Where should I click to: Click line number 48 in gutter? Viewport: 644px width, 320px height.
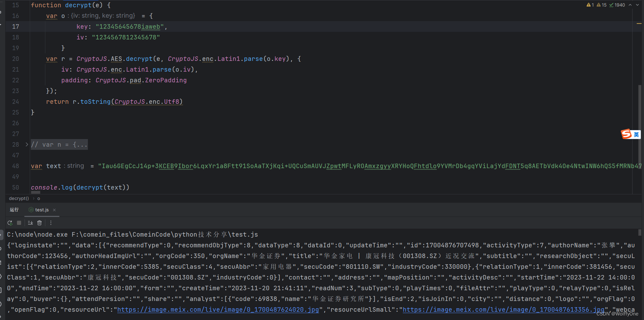pos(16,166)
